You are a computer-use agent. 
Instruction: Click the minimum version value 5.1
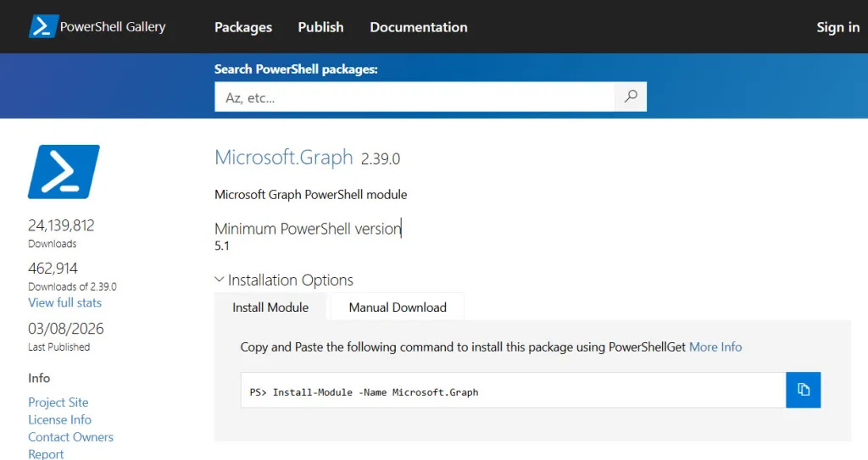pyautogui.click(x=222, y=246)
